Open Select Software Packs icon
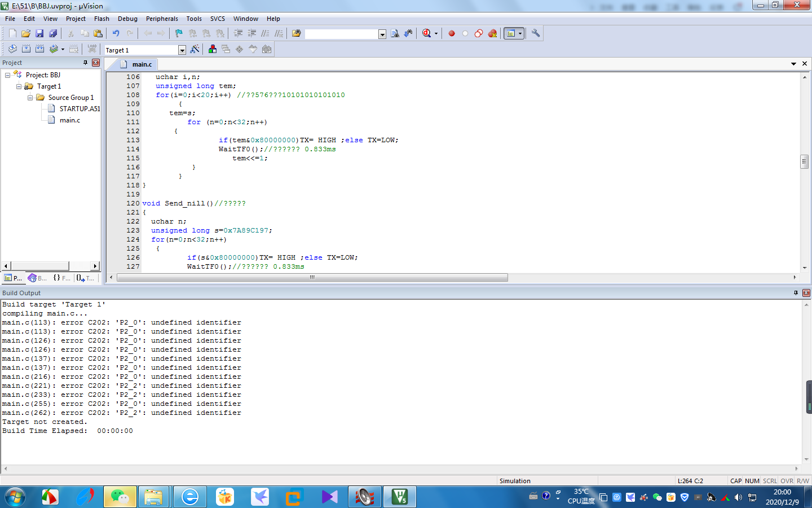Image resolution: width=812 pixels, height=508 pixels. point(253,49)
